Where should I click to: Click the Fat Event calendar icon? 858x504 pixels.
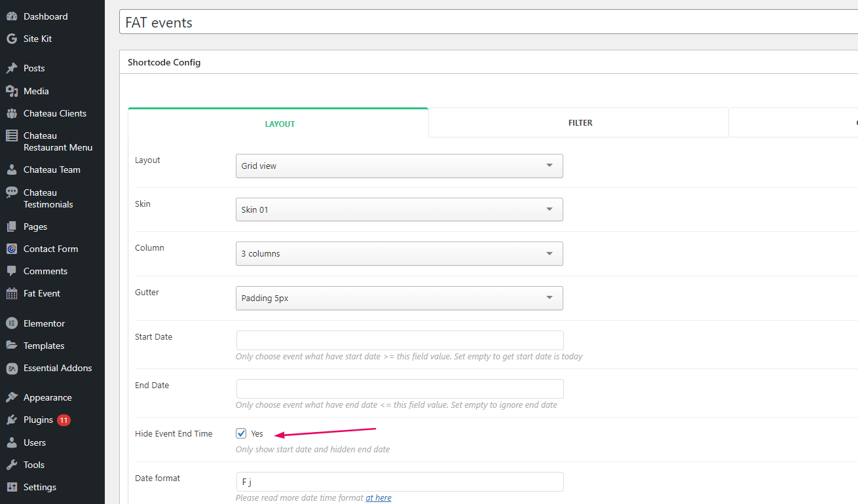12,293
